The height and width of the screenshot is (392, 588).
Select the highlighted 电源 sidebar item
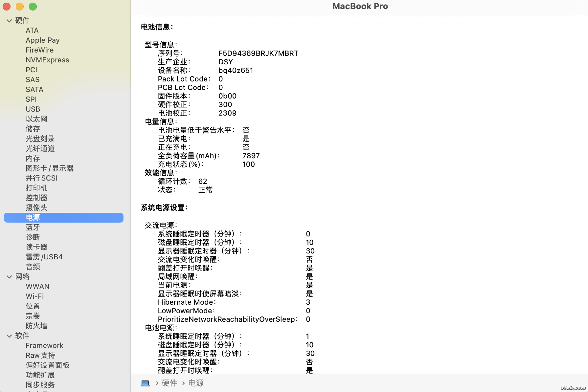(x=33, y=217)
